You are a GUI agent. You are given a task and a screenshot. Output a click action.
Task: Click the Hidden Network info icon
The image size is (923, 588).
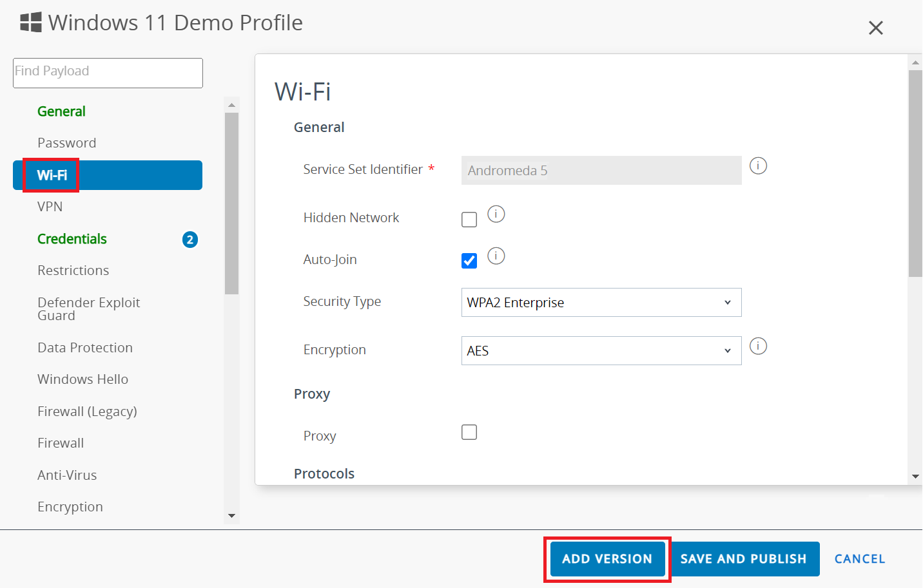[496, 214]
